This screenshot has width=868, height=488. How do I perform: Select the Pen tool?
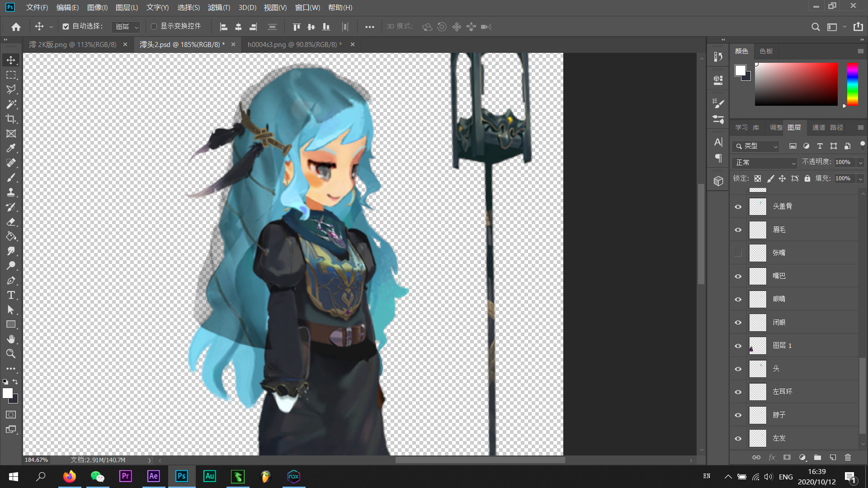[11, 281]
